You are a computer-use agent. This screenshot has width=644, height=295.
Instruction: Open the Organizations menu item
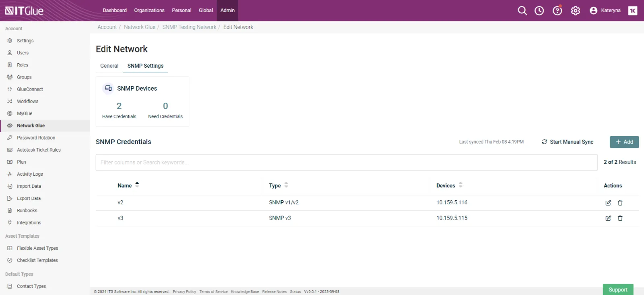149,10
